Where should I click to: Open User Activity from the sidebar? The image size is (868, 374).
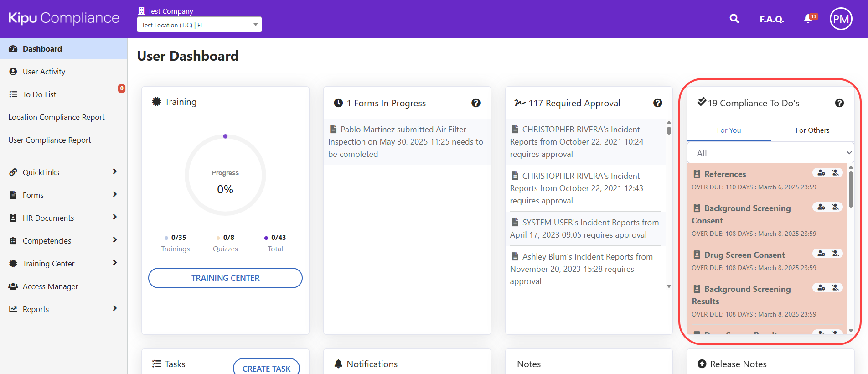pyautogui.click(x=44, y=72)
